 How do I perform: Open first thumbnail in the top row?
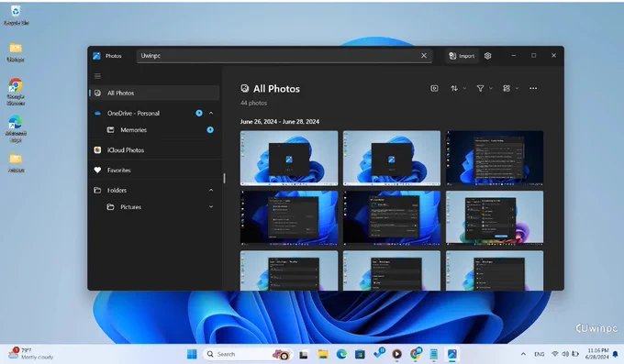(x=289, y=158)
